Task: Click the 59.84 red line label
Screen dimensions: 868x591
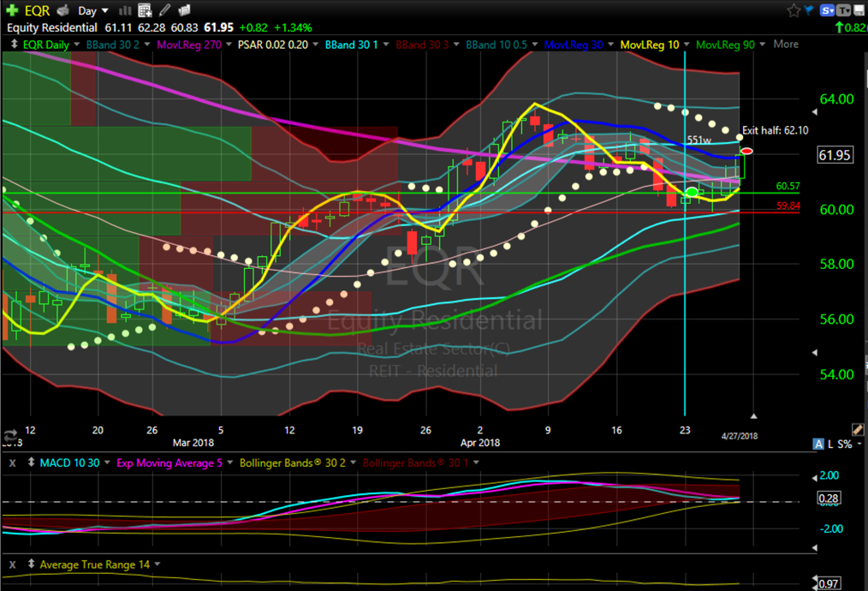Action: click(x=788, y=206)
